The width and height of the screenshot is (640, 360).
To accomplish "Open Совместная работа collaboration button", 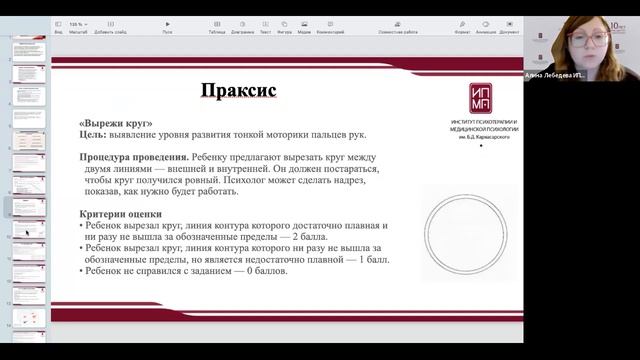I will click(398, 27).
